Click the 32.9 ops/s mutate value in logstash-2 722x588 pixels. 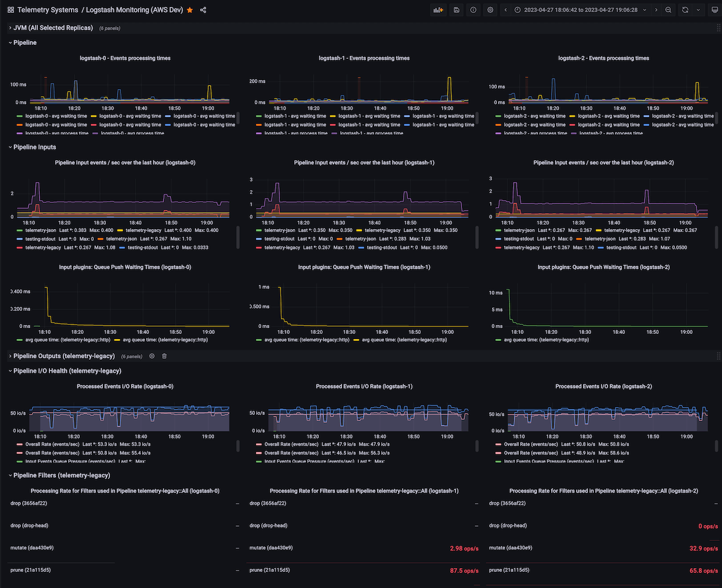coord(703,548)
